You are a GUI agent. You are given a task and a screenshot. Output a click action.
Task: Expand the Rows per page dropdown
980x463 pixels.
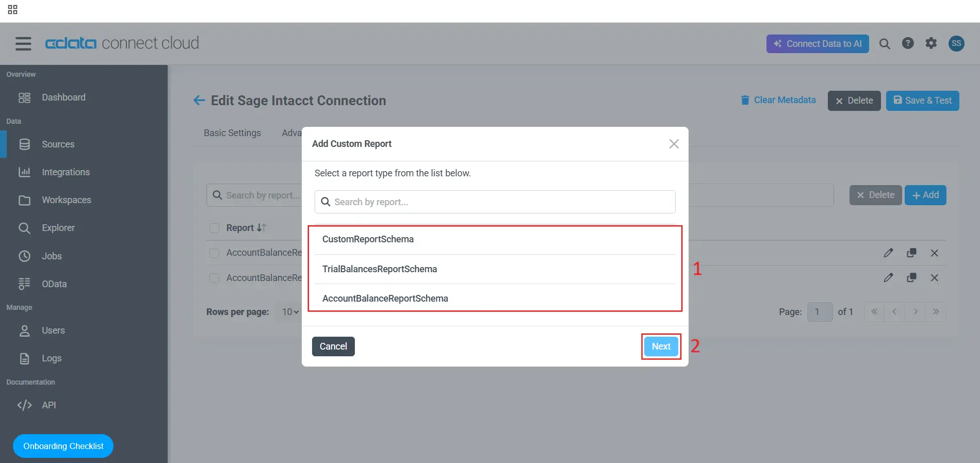point(290,312)
